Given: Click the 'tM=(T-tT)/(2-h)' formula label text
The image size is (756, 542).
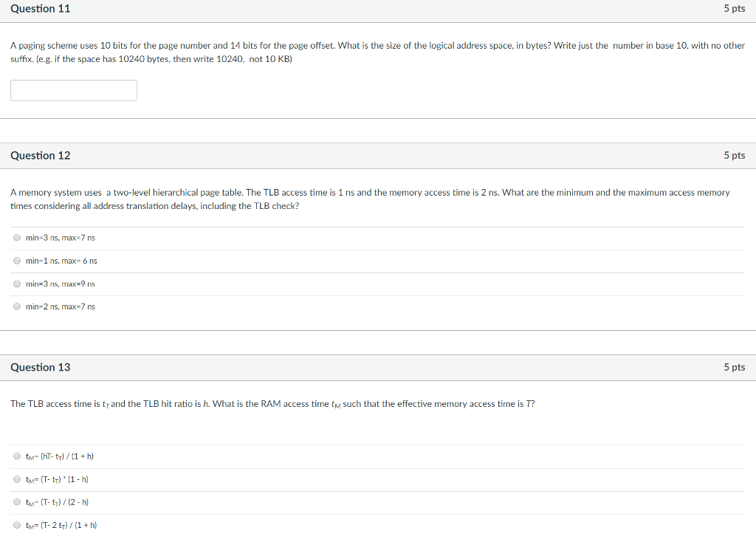Looking at the screenshot, I should pyautogui.click(x=57, y=502).
